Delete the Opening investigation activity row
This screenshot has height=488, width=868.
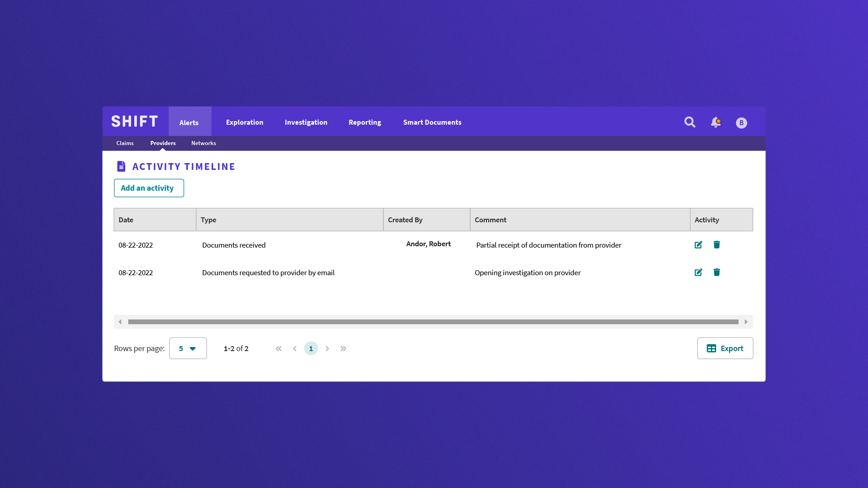point(717,272)
